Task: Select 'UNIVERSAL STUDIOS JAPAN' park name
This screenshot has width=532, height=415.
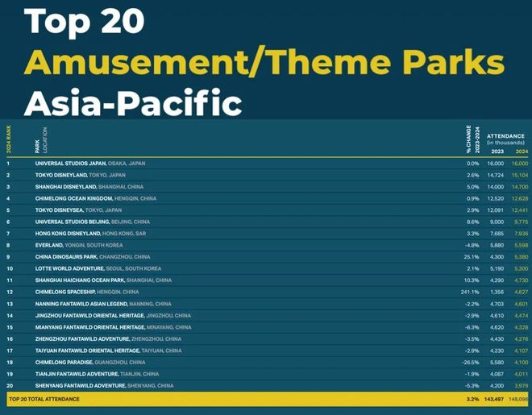Action: pos(71,164)
